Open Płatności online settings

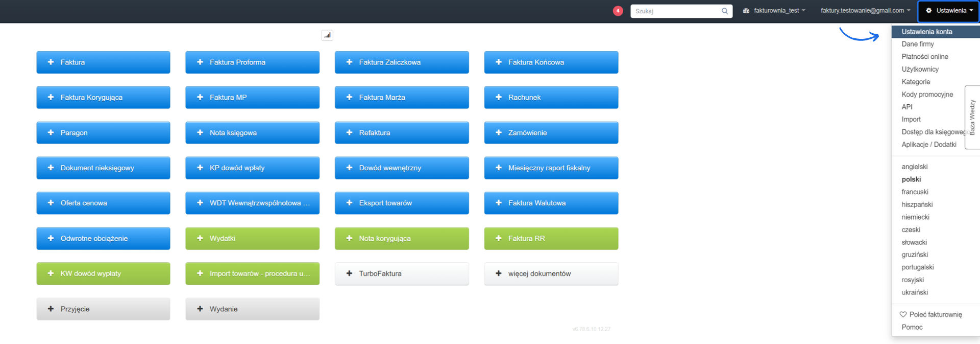(x=924, y=57)
